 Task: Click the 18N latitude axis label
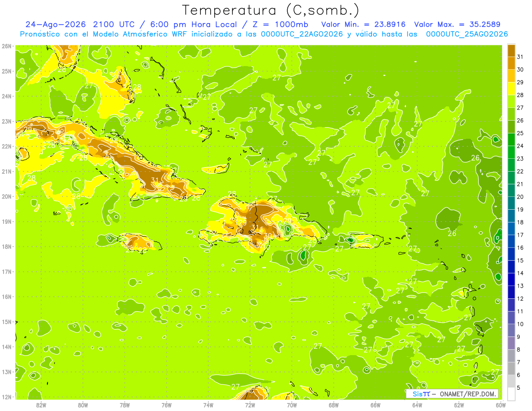point(6,247)
